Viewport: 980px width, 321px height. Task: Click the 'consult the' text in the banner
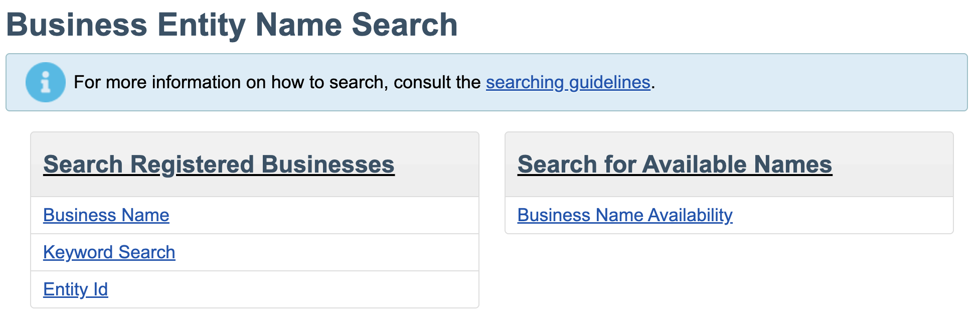[x=437, y=82]
